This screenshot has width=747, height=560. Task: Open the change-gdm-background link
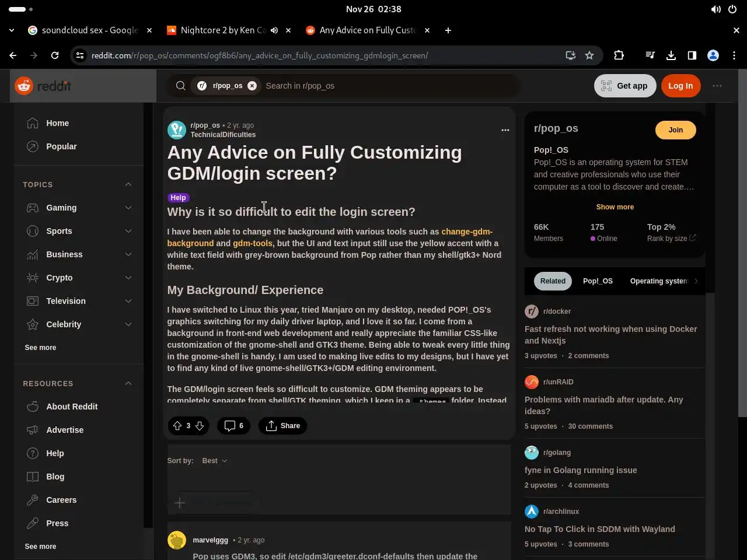[330, 237]
